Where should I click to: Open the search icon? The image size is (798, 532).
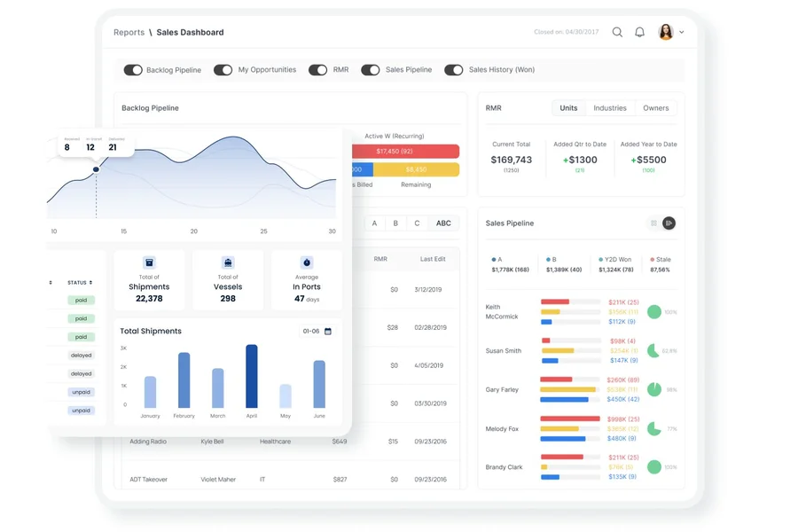pos(617,32)
